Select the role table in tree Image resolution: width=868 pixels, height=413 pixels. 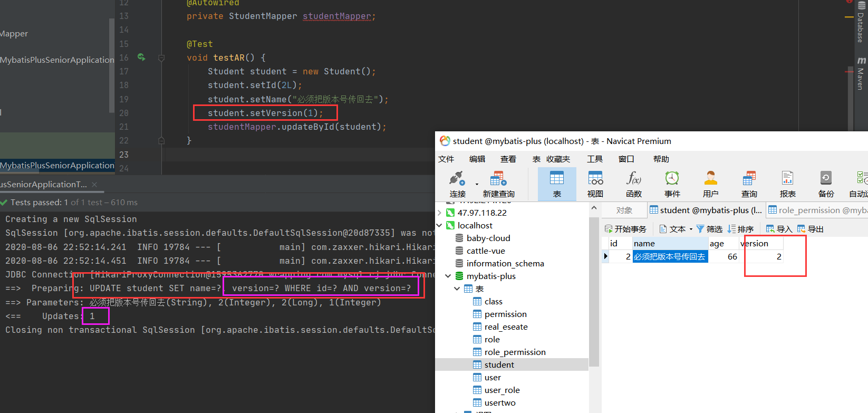492,340
